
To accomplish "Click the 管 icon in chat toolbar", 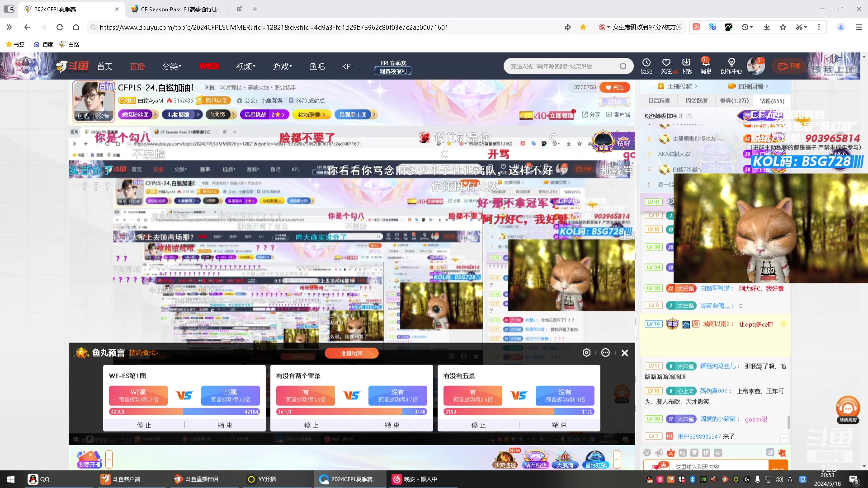I will (694, 452).
